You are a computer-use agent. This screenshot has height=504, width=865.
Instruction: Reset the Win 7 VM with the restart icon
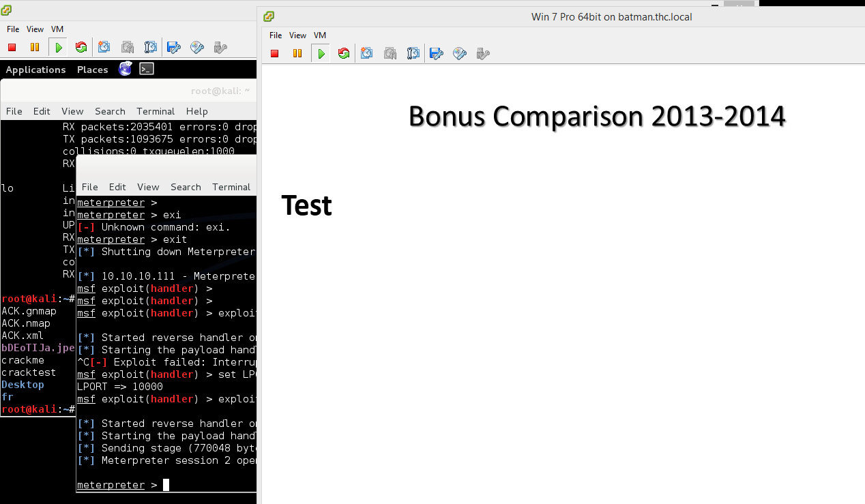click(344, 53)
